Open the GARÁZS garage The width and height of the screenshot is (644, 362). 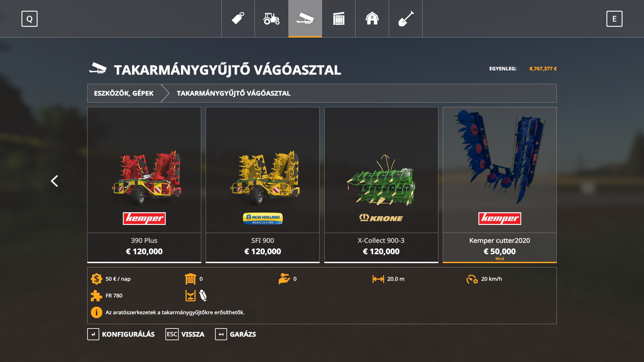click(235, 334)
